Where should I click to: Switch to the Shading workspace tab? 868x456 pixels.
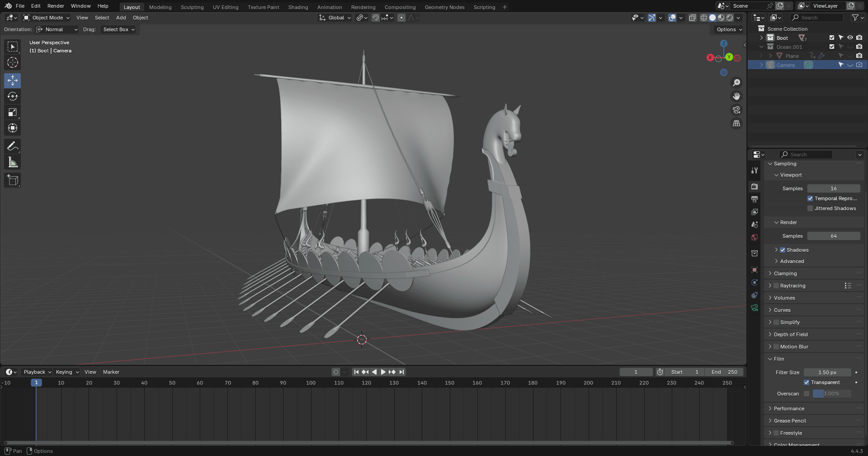298,7
